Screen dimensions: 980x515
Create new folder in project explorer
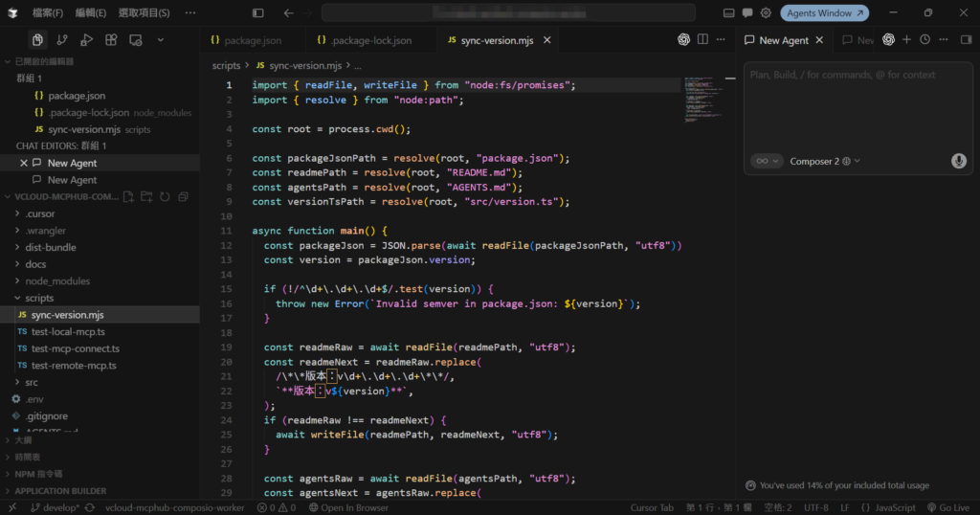[146, 197]
